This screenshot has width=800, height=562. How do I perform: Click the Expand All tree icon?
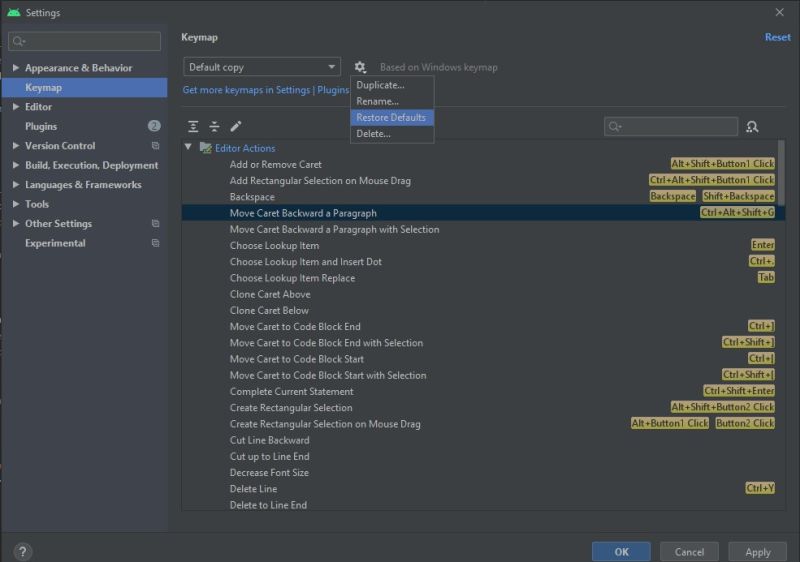point(193,126)
